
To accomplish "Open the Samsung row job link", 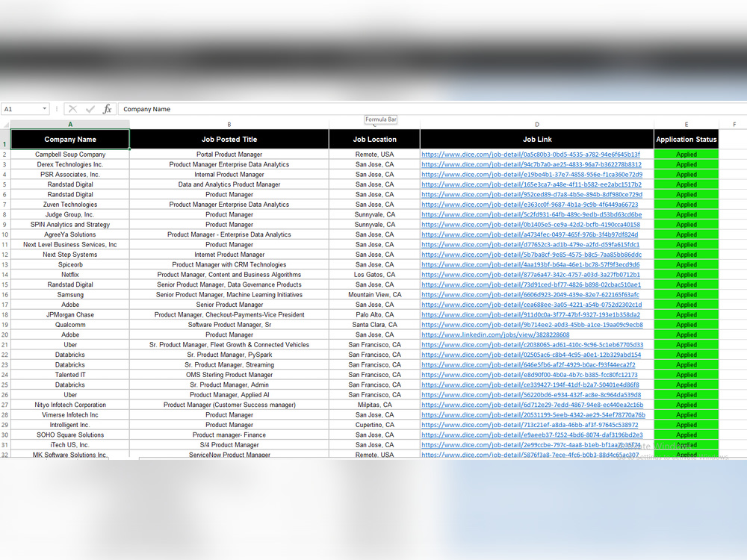I will pos(530,295).
